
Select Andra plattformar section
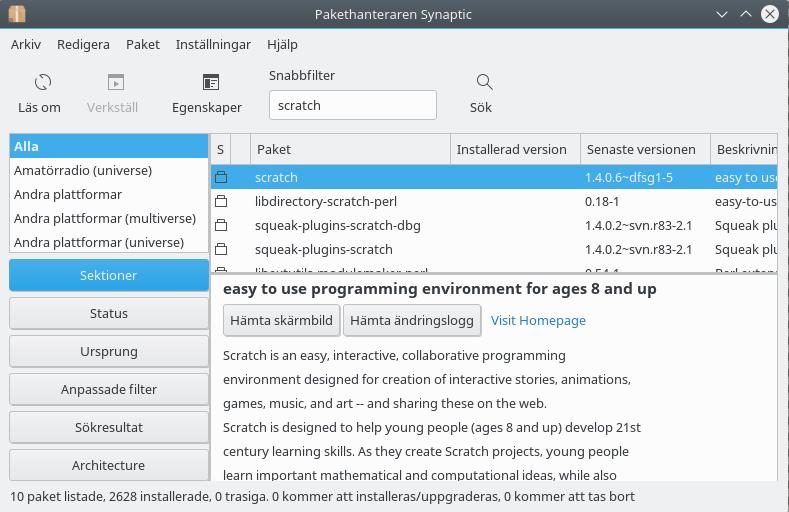[109, 194]
